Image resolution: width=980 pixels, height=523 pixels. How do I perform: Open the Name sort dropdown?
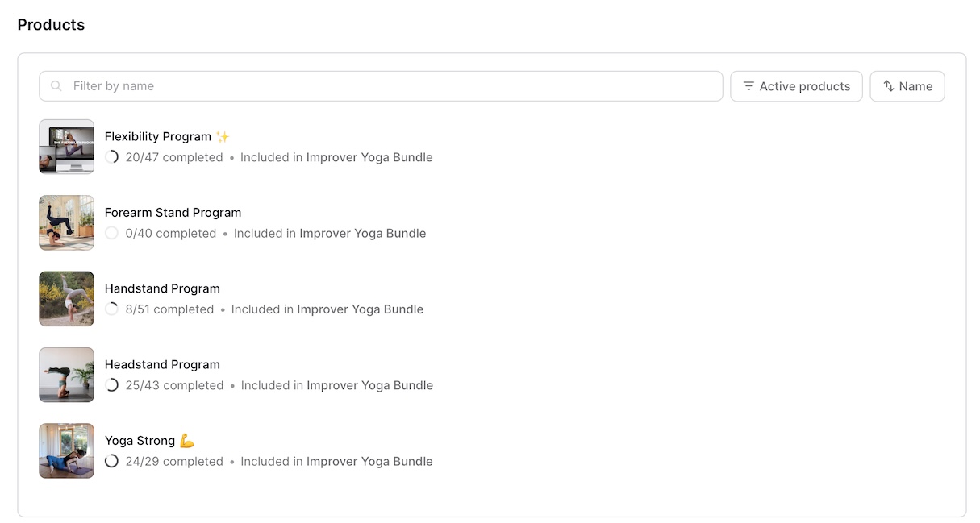(907, 86)
